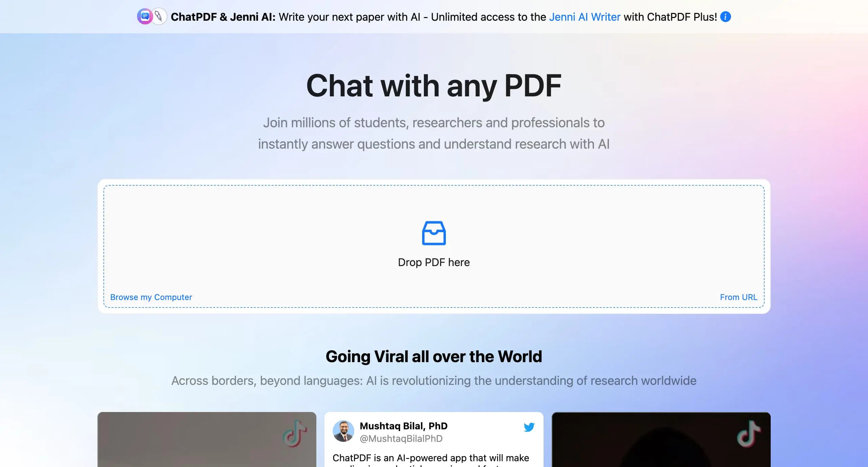Click Mushtaq Bilal's profile avatar
868x467 pixels.
click(343, 431)
